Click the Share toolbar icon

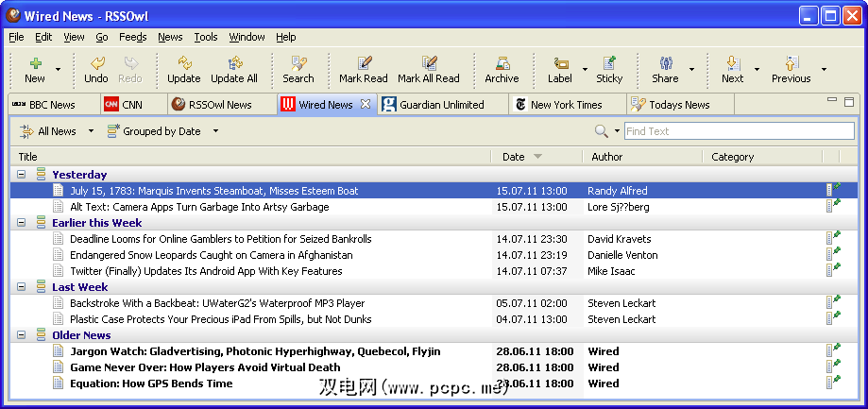pyautogui.click(x=665, y=64)
